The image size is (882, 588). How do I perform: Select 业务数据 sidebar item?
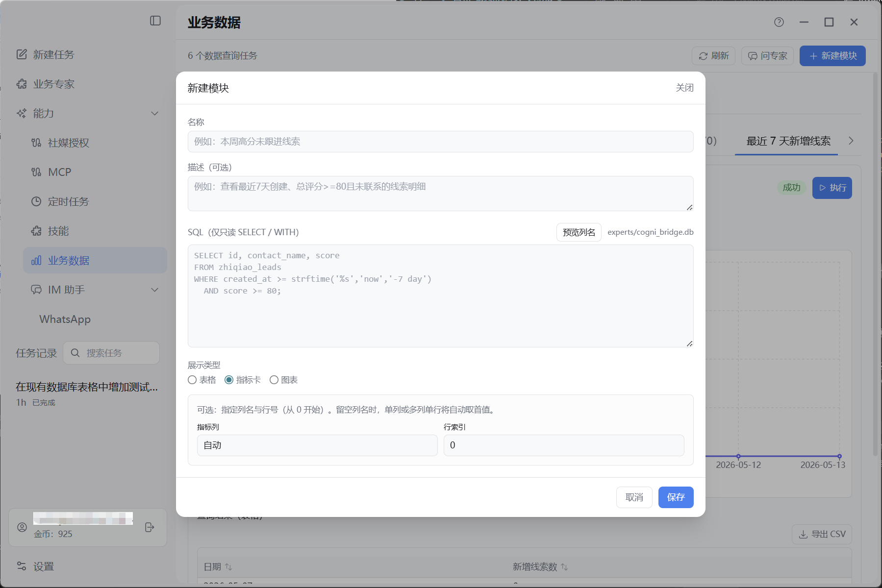[95, 260]
